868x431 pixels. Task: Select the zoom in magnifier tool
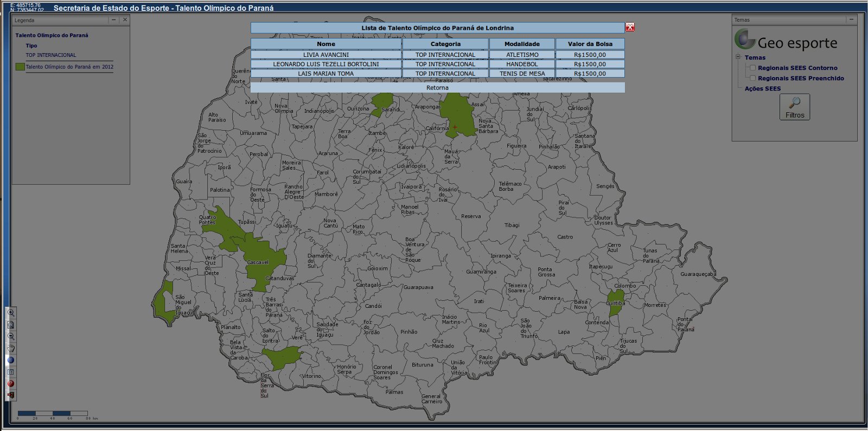coord(10,313)
